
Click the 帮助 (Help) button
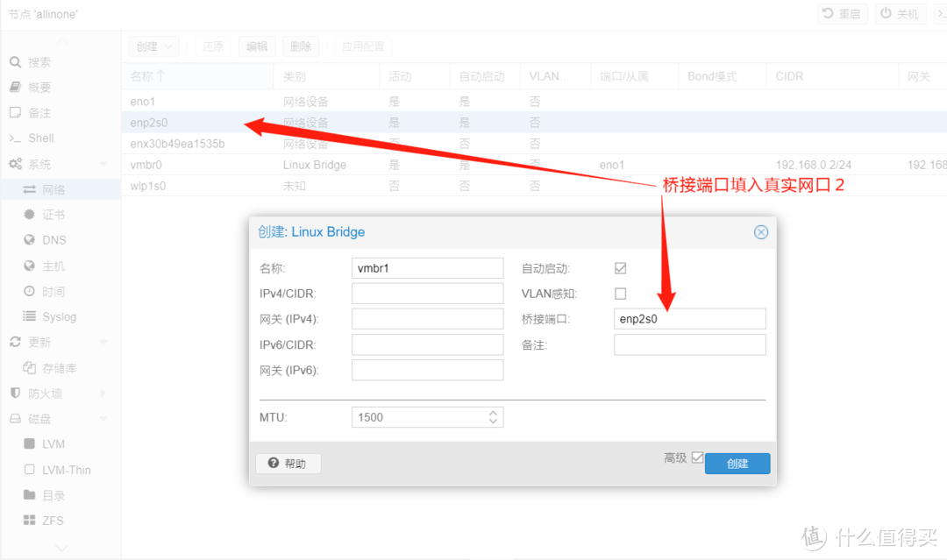(288, 463)
